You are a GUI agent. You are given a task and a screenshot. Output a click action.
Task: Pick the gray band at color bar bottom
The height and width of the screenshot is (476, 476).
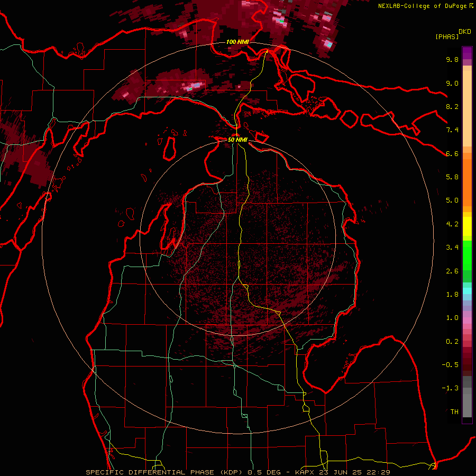coord(467,397)
